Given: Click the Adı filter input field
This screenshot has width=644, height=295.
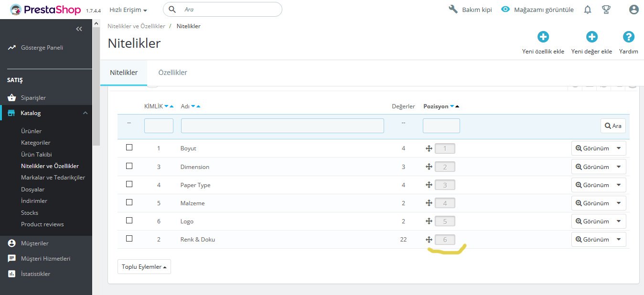Looking at the screenshot, I should click(x=282, y=126).
